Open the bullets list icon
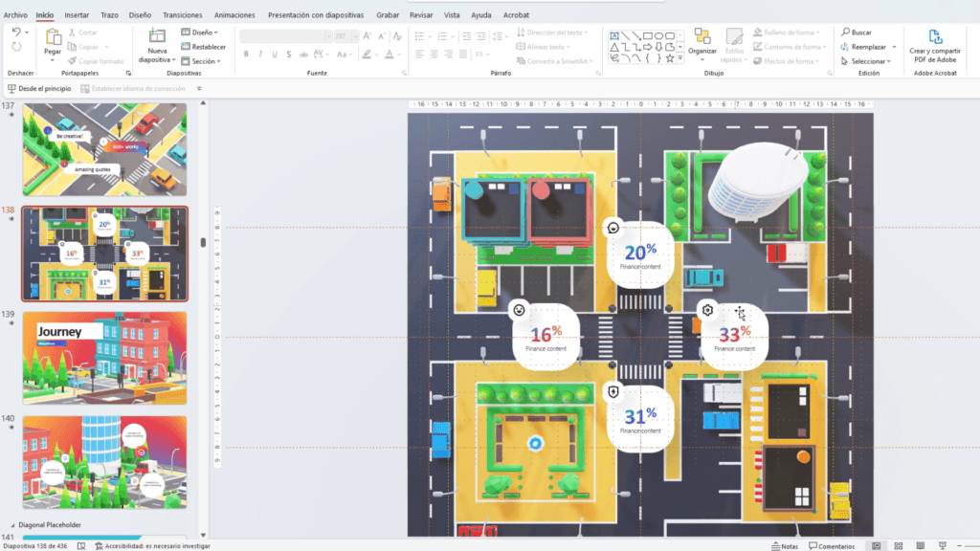 419,36
